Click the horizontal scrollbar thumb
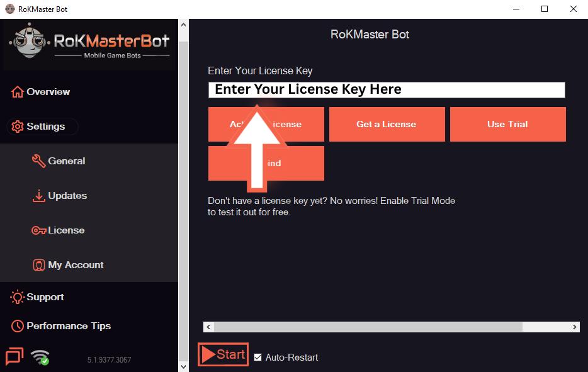The height and width of the screenshot is (372, 588). click(x=368, y=327)
